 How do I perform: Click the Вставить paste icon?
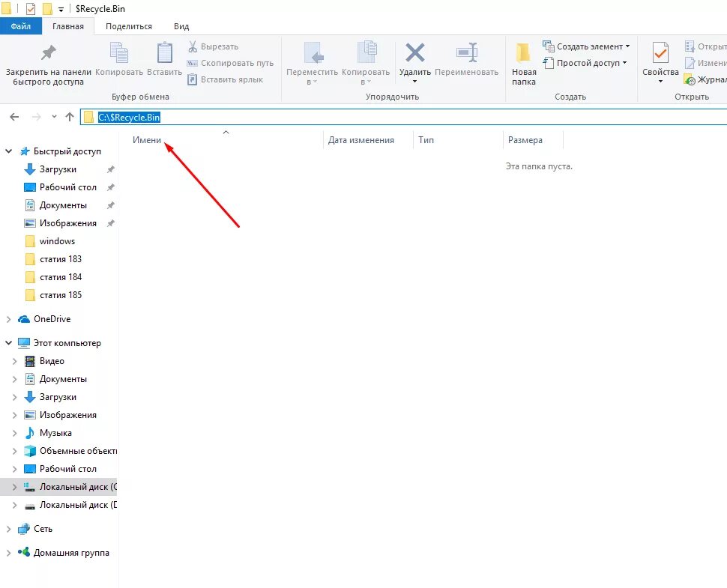165,52
